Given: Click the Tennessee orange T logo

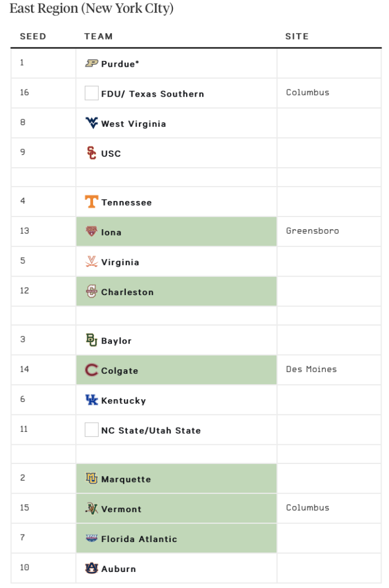Looking at the screenshot, I should [x=91, y=202].
